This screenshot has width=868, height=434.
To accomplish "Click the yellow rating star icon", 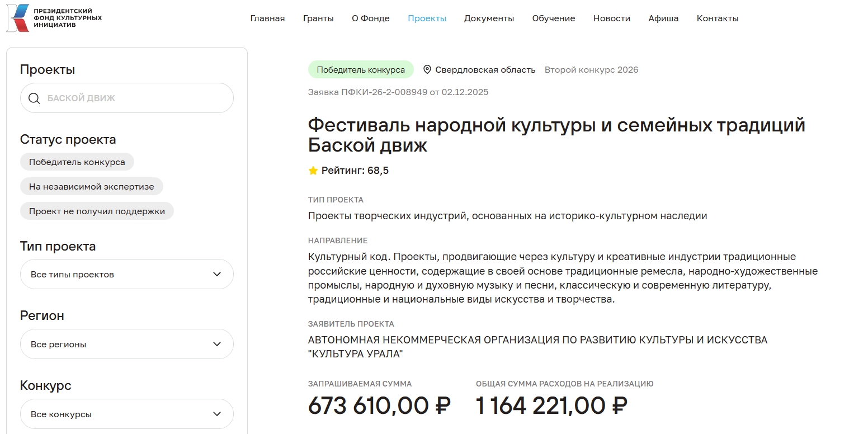I will click(x=313, y=171).
